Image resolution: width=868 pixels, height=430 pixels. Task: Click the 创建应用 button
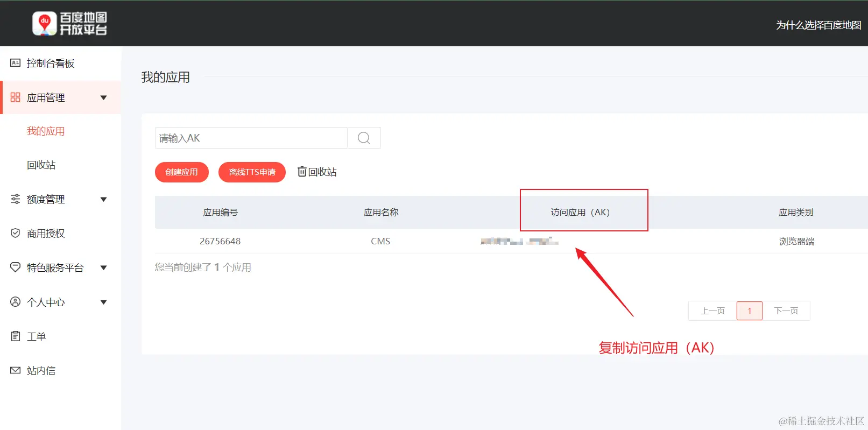click(x=182, y=172)
